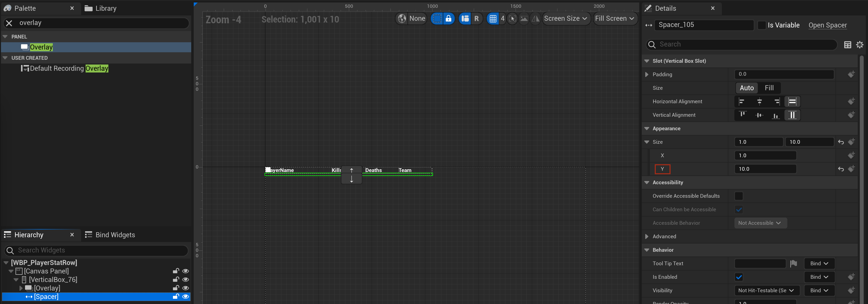Check Override Accessible Defaults
This screenshot has width=868, height=304.
[x=739, y=196]
